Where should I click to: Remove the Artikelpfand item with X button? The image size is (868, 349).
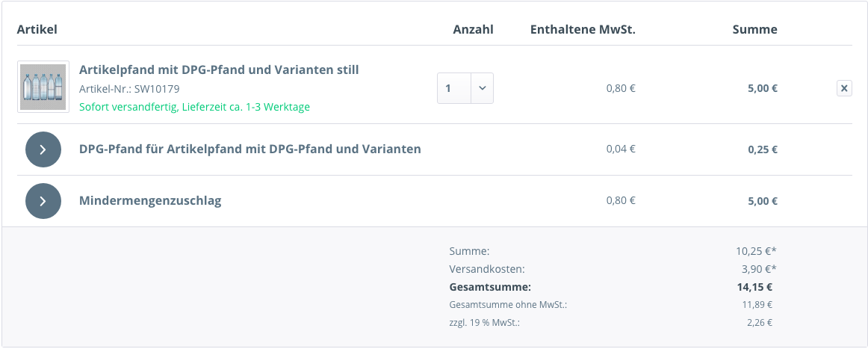tap(844, 88)
